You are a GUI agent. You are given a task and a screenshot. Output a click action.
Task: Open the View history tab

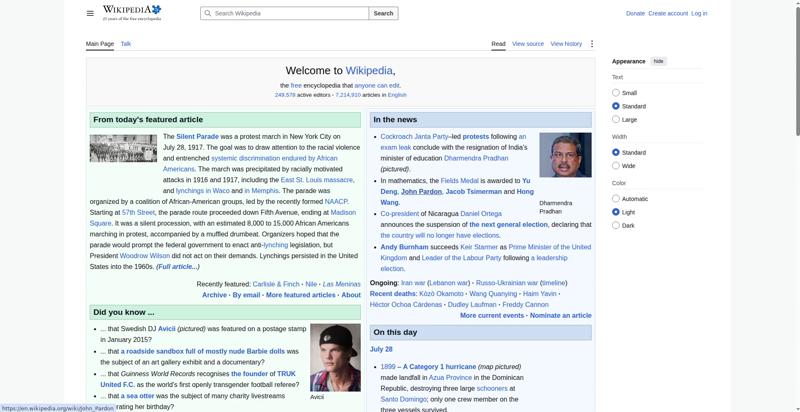tap(566, 44)
